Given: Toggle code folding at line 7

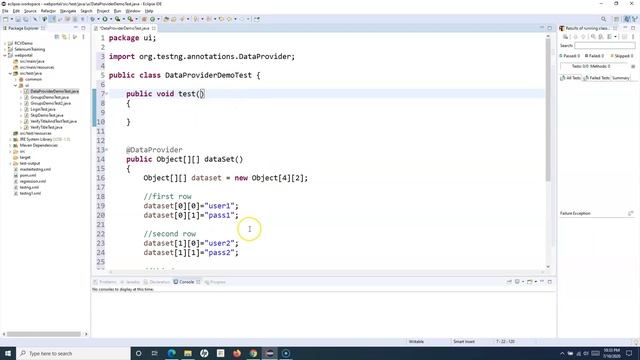Looking at the screenshot, I should pos(107,94).
